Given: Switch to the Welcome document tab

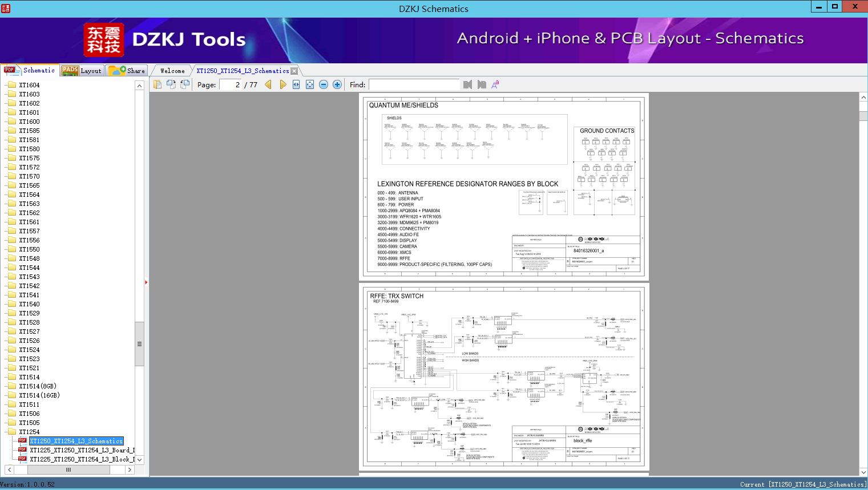Looking at the screenshot, I should pos(172,71).
